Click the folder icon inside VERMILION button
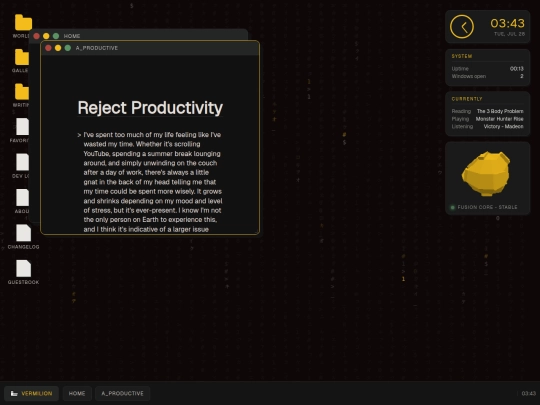540x405 pixels. (14, 393)
